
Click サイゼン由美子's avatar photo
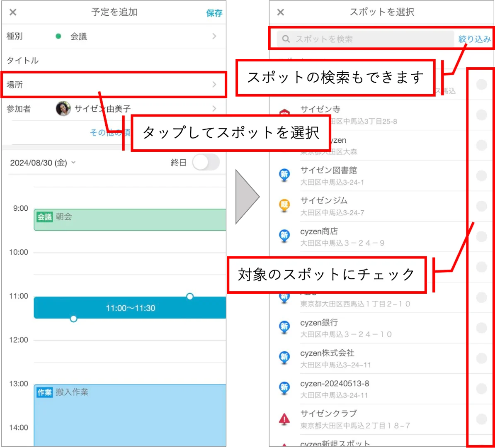pos(63,109)
